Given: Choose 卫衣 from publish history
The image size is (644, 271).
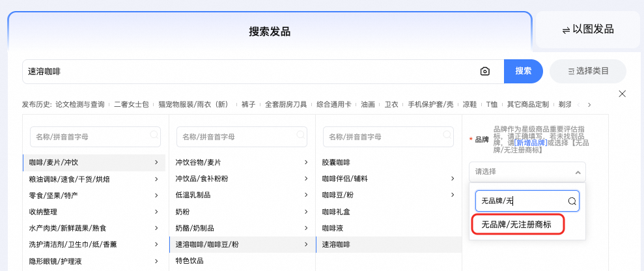Looking at the screenshot, I should pos(391,105).
